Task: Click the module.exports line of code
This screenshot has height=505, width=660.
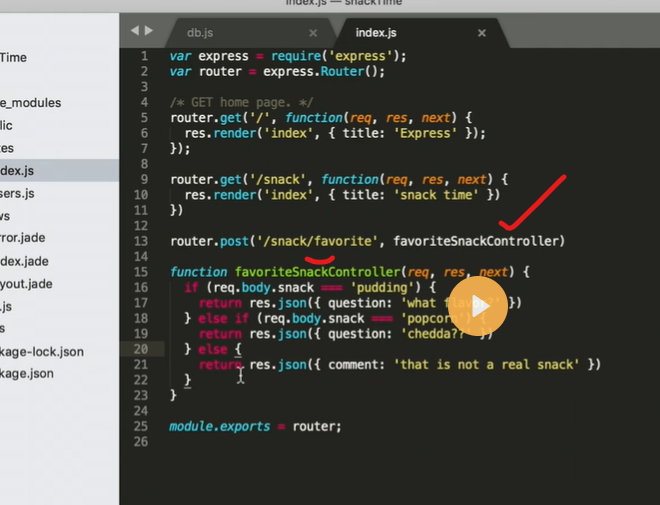Action: (x=255, y=425)
